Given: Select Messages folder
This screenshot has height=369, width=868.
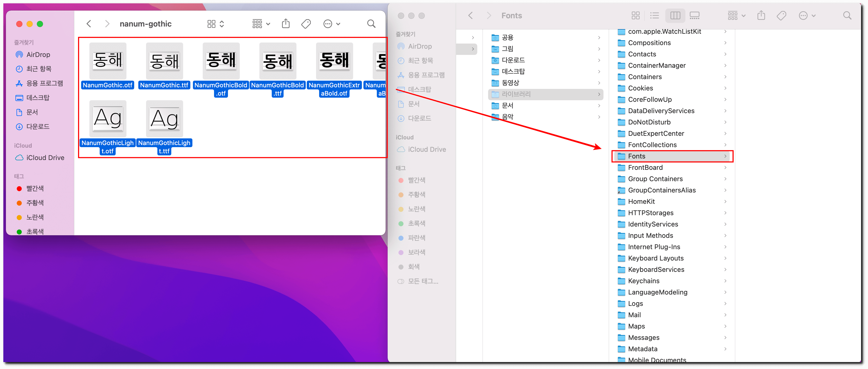Looking at the screenshot, I should coord(672,338).
